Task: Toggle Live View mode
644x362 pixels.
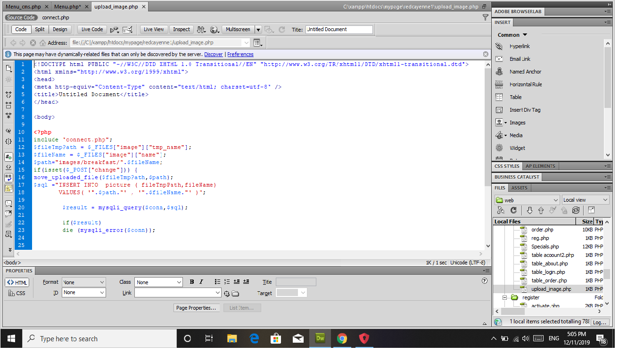Action: [154, 29]
